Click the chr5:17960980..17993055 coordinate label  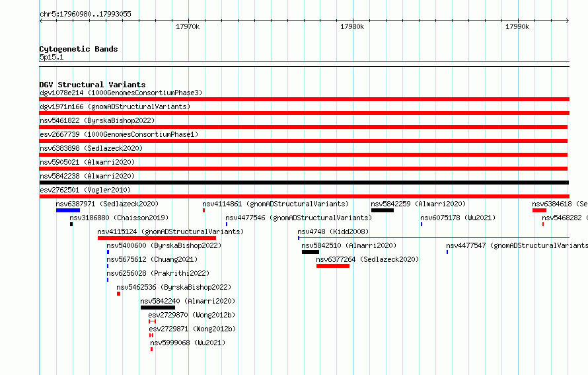coord(85,14)
